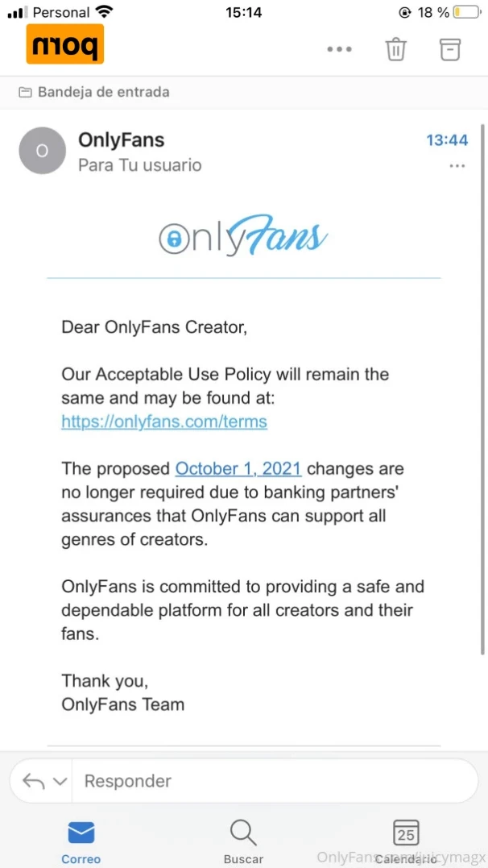
Task: Show recipients for Para Tu usuario
Action: (x=140, y=165)
